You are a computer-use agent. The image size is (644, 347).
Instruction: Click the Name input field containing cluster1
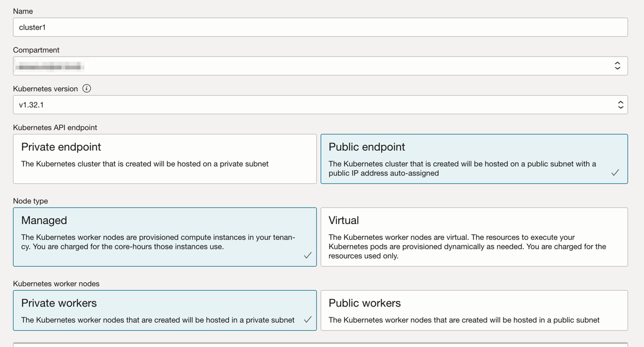(320, 27)
